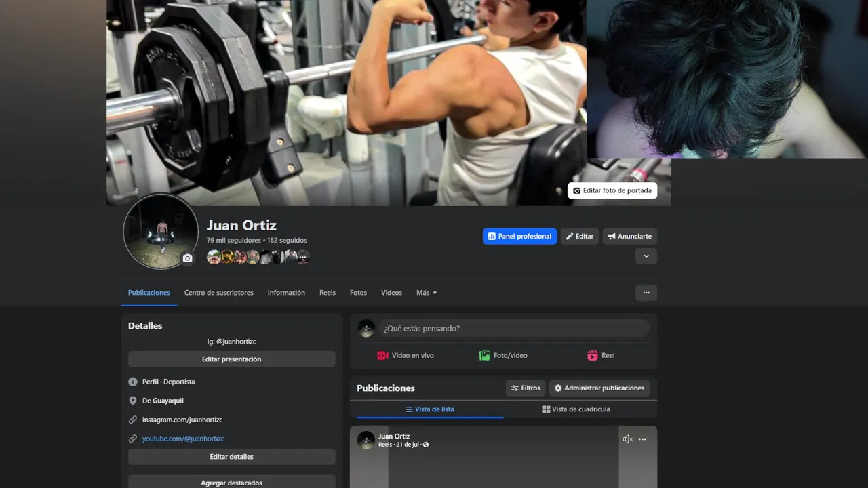Click the Guayaquil location text
Screen dimensions: 868x488
(168, 401)
